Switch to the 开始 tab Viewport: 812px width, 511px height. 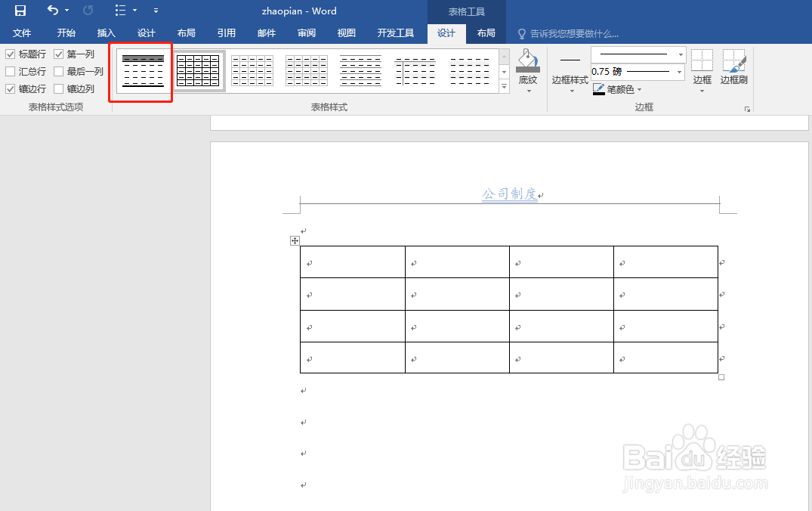[66, 33]
